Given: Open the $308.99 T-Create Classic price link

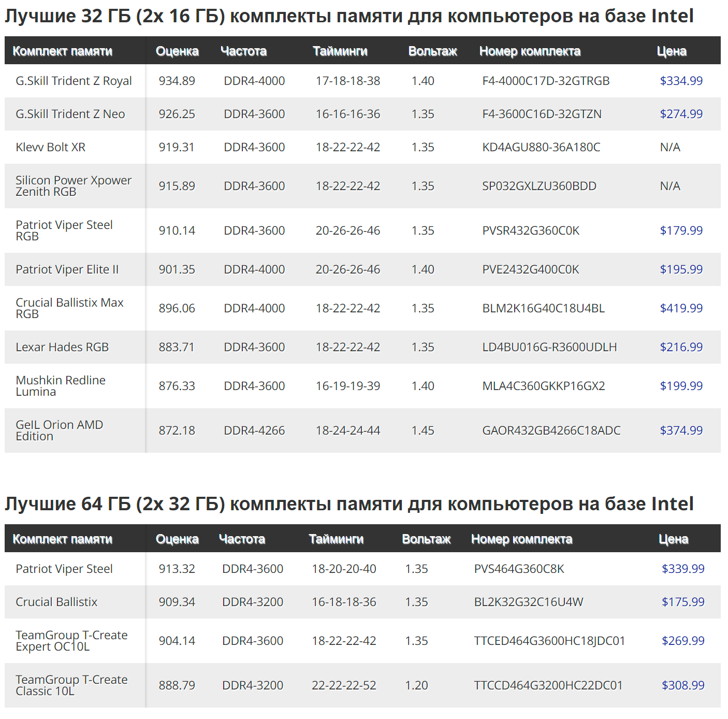Looking at the screenshot, I should pyautogui.click(x=683, y=685).
